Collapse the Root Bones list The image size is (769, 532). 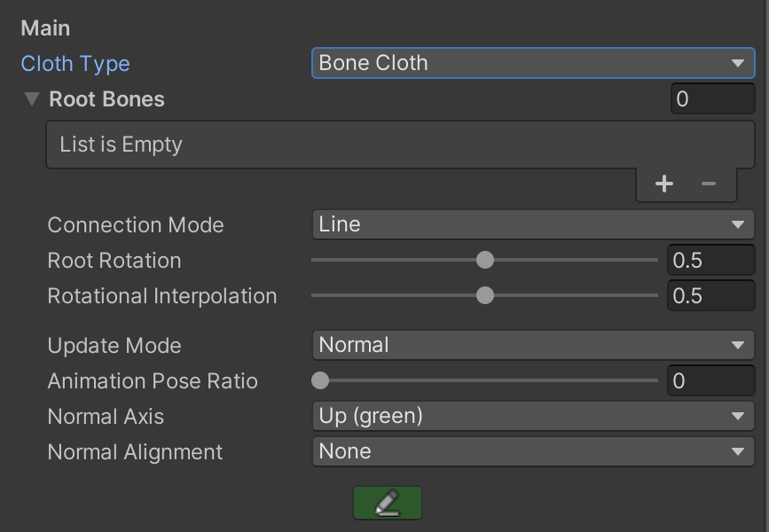(x=32, y=99)
